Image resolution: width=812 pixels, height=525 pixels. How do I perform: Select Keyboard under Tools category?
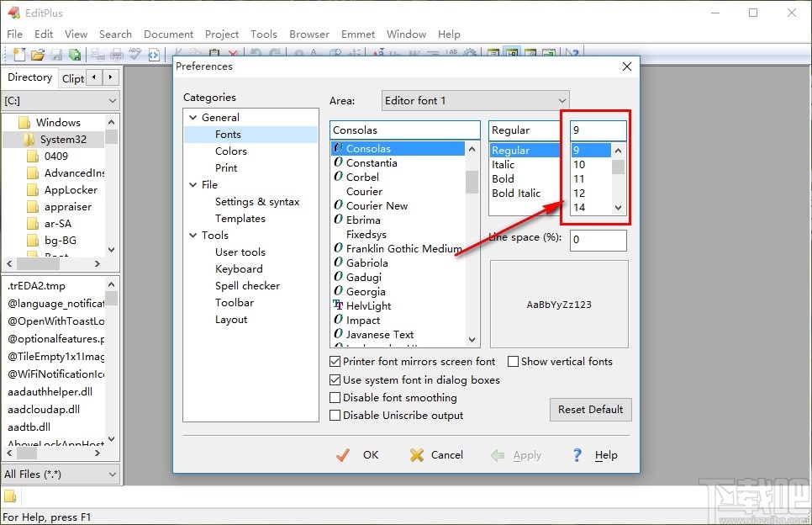point(239,269)
